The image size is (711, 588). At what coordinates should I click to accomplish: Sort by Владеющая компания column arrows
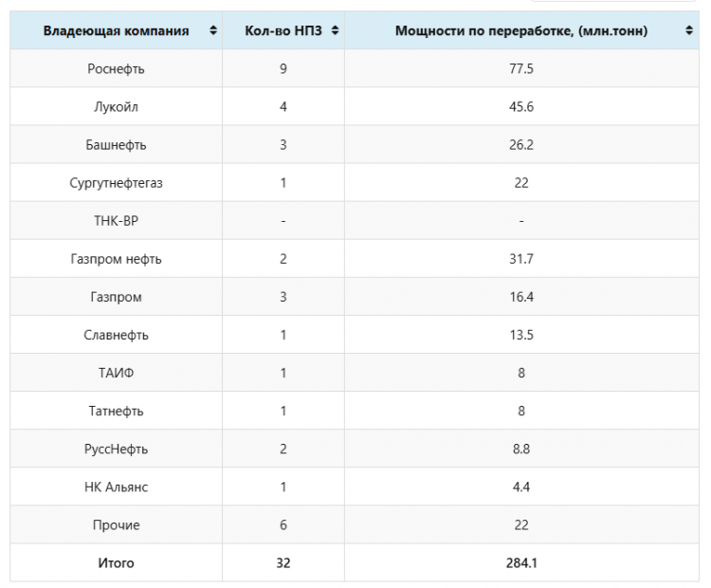point(213,30)
